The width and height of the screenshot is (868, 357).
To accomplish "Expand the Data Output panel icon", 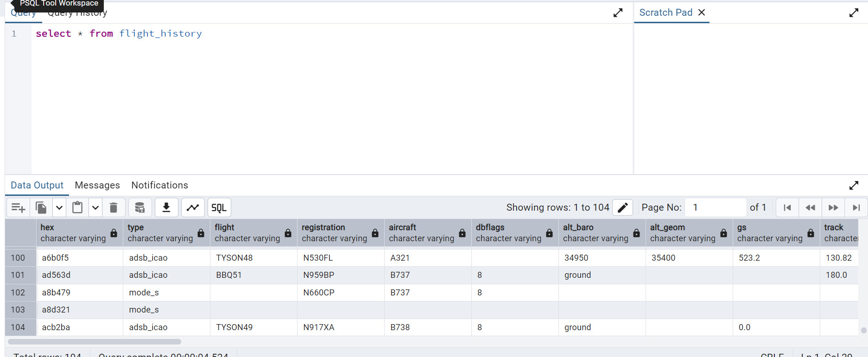I will coord(854,185).
